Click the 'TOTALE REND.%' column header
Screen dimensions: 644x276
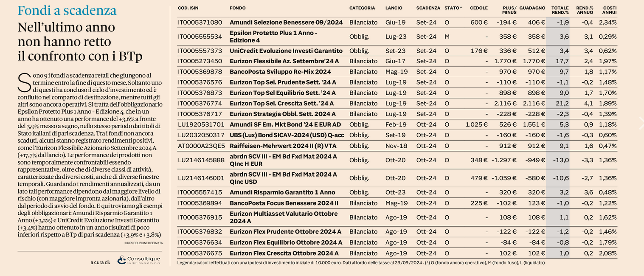(560, 10)
